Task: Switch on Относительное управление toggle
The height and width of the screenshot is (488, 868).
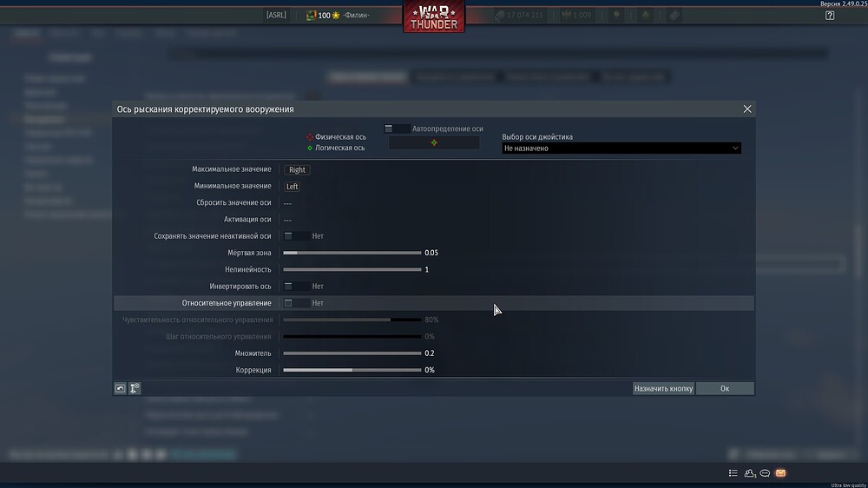Action: [x=296, y=303]
